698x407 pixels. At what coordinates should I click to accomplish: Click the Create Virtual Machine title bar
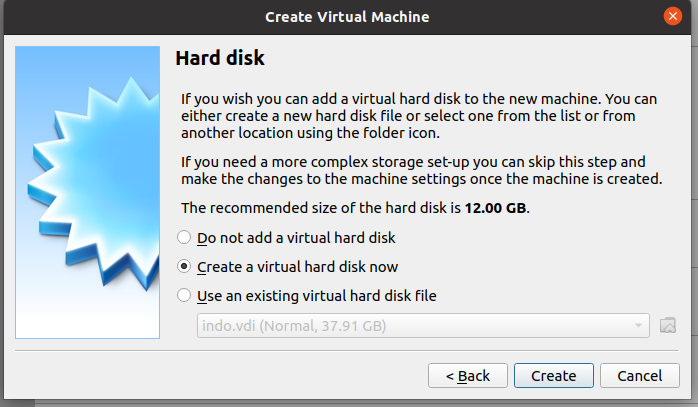click(347, 17)
